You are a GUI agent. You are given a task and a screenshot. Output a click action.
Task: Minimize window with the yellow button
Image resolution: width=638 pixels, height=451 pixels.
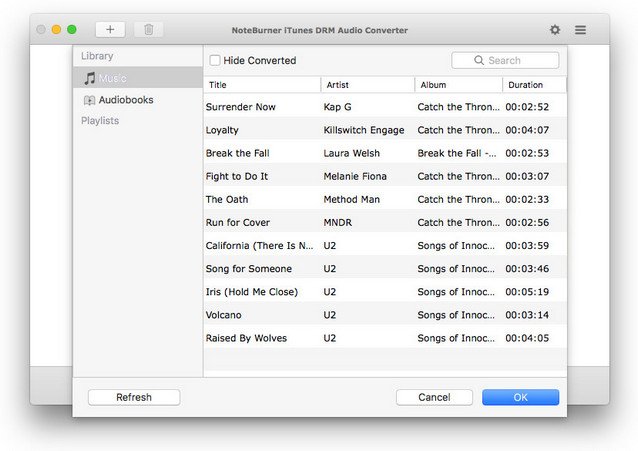pyautogui.click(x=57, y=30)
